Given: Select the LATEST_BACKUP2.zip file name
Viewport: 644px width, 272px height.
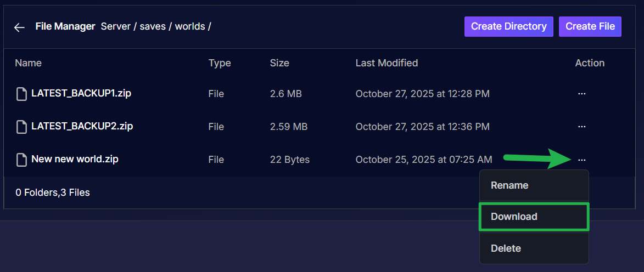Looking at the screenshot, I should tap(82, 126).
